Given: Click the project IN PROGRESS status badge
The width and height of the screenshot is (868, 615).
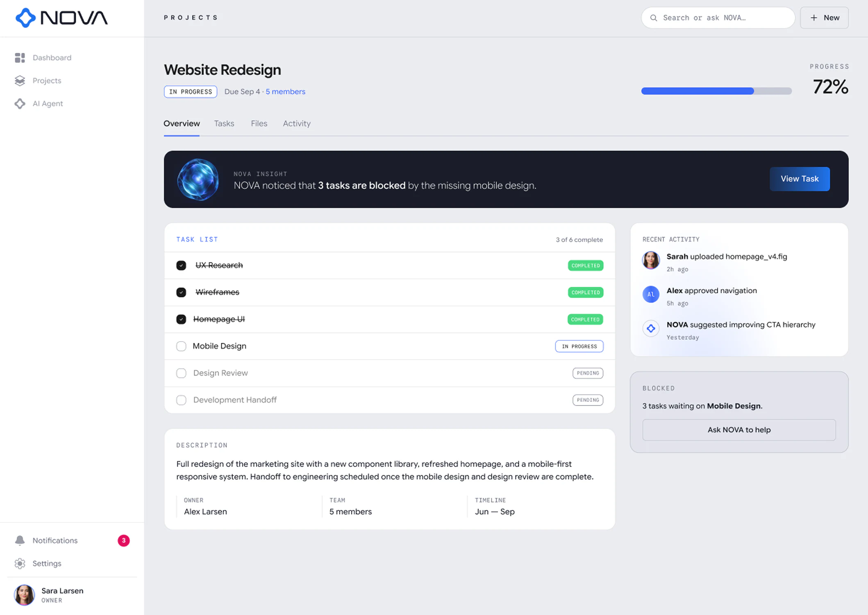Looking at the screenshot, I should [x=191, y=91].
